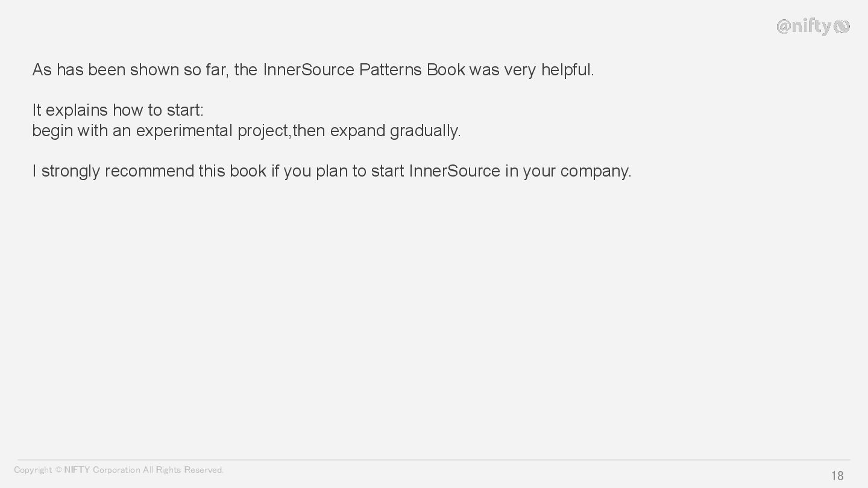Click the word "gradually"
Viewport: 868px width, 488px height.
coord(424,131)
